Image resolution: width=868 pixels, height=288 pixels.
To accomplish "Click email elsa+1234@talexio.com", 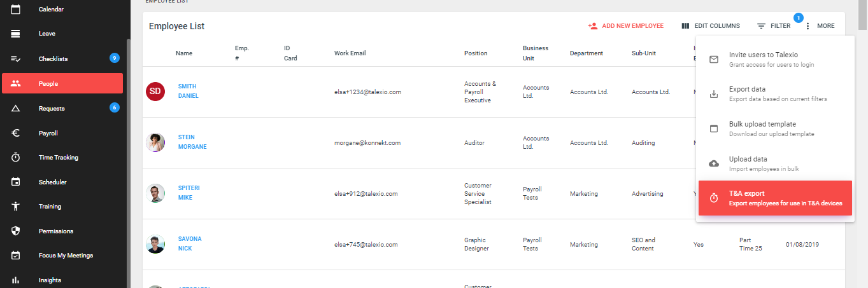I will [367, 92].
